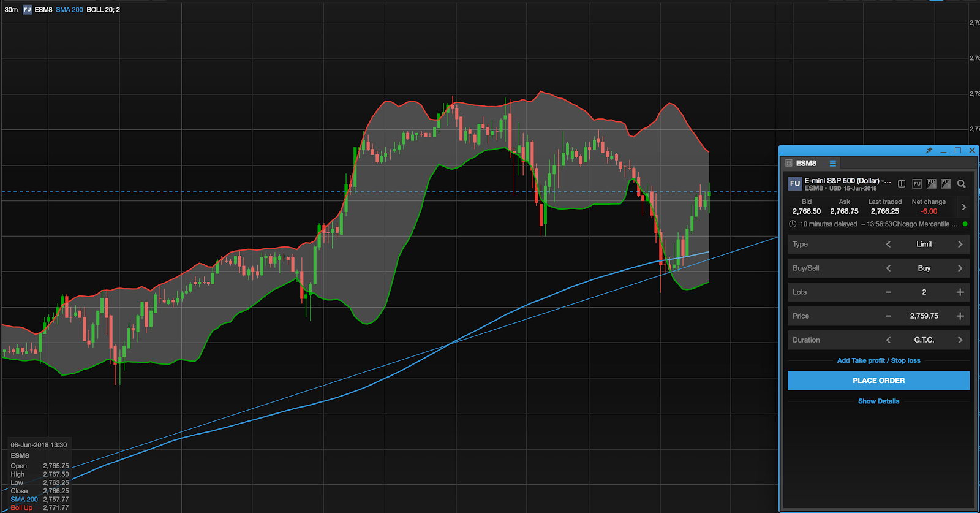
Task: Click Add Take profit / Stop loss link
Action: pos(878,360)
